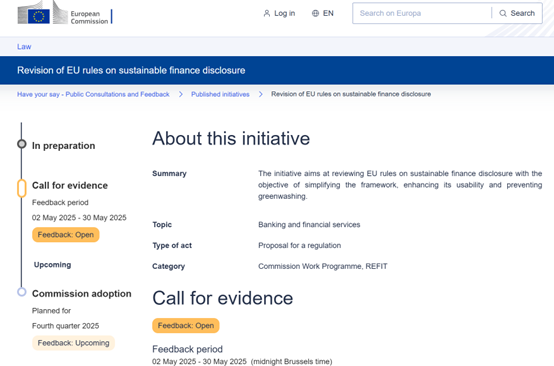The width and height of the screenshot is (554, 366).
Task: Click the Search on Europa input field
Action: coord(422,13)
